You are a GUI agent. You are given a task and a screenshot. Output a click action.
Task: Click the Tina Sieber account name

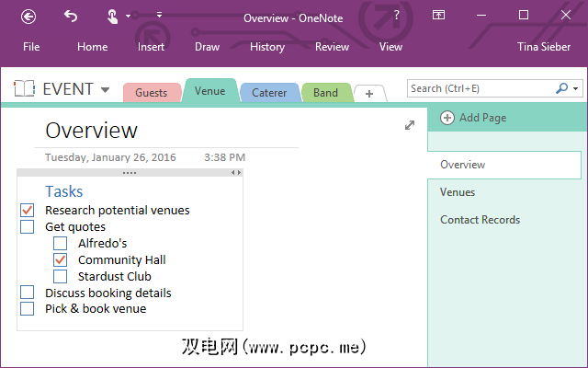[544, 47]
